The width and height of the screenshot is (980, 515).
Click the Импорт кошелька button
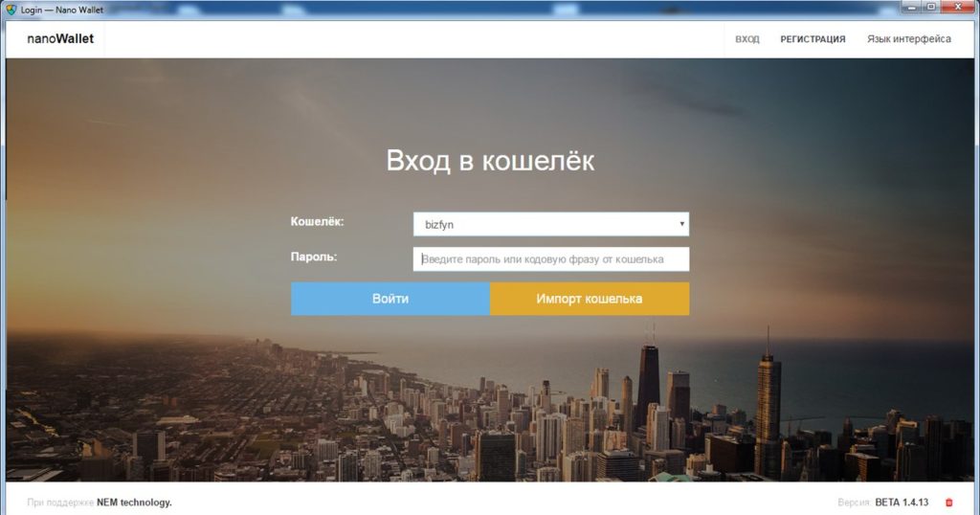pos(589,299)
